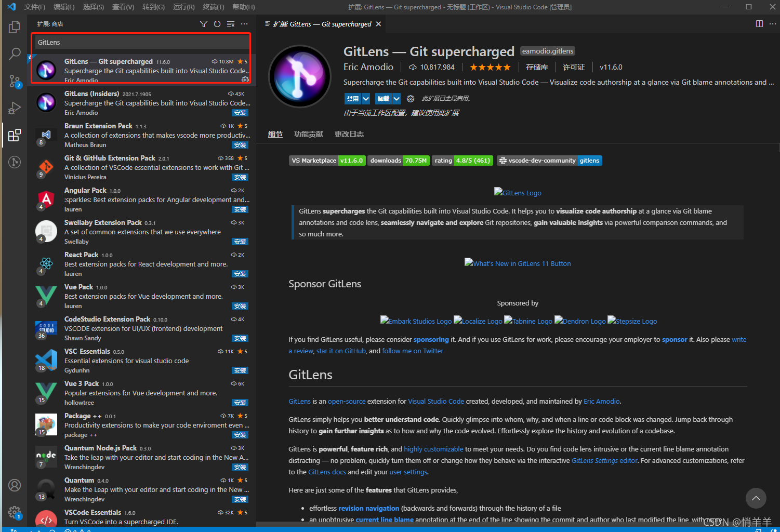
Task: Split the editor to the right
Action: click(x=759, y=24)
